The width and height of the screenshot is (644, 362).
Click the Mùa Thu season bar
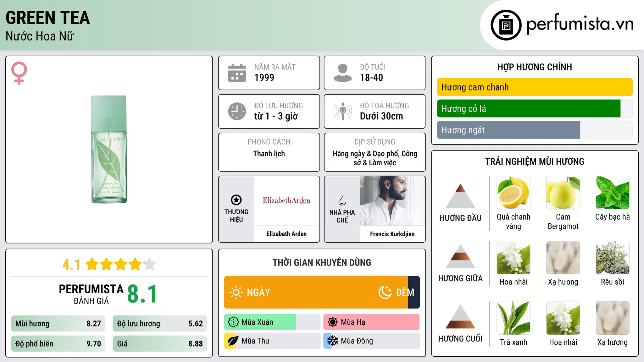pos(272,341)
